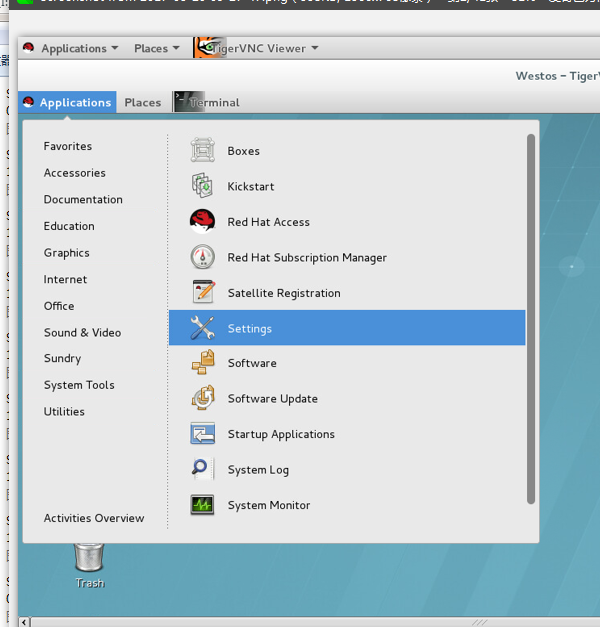Open Startup Applications icon
The image size is (600, 627).
coord(203,433)
